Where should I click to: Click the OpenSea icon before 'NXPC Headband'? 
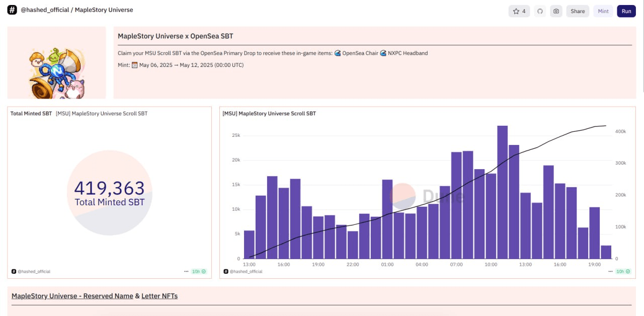click(x=383, y=53)
